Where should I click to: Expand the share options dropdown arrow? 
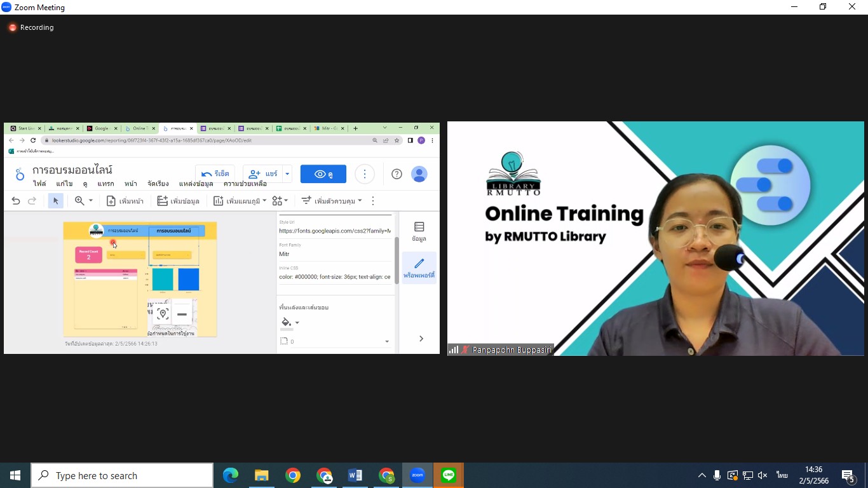coord(287,174)
